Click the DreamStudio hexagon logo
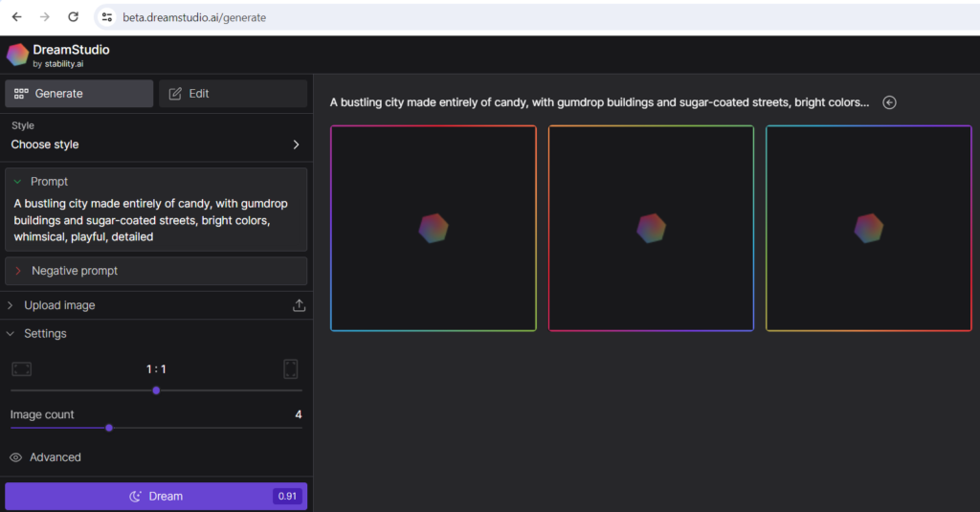Screen dimensions: 980x512 point(17,55)
